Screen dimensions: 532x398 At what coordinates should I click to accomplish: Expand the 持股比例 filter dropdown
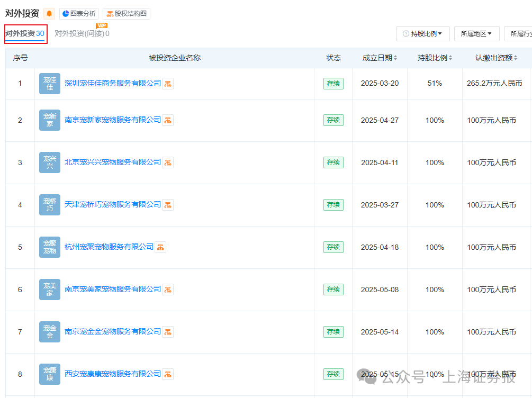(422, 34)
